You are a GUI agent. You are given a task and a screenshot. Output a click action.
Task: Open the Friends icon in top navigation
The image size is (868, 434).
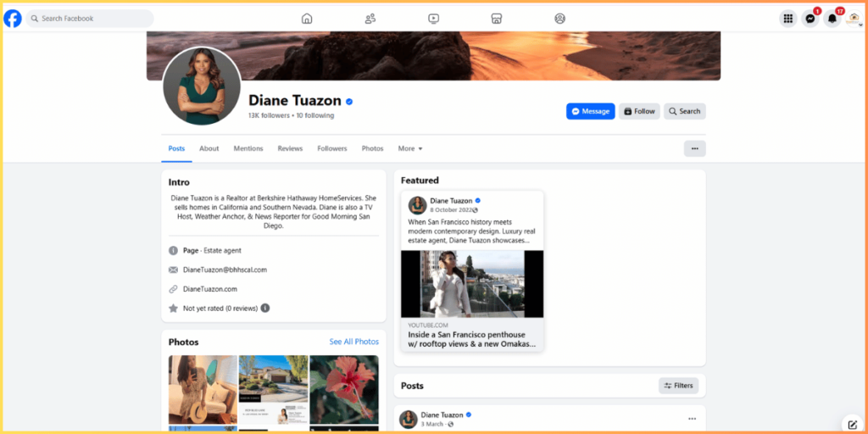(370, 19)
